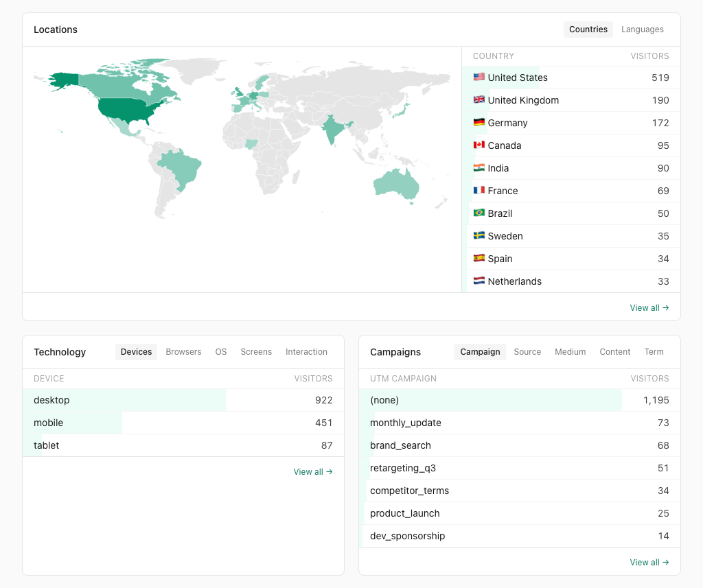Click the Netherlands country name
The width and height of the screenshot is (703, 588).
click(515, 281)
